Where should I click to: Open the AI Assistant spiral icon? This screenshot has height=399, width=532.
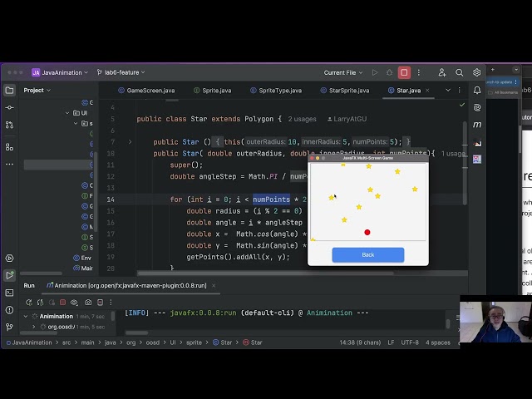tap(477, 107)
